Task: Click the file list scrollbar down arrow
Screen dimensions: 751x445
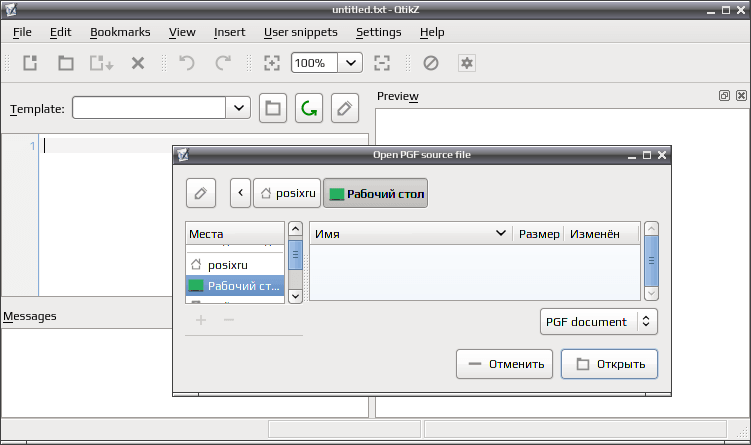Action: pyautogui.click(x=651, y=293)
